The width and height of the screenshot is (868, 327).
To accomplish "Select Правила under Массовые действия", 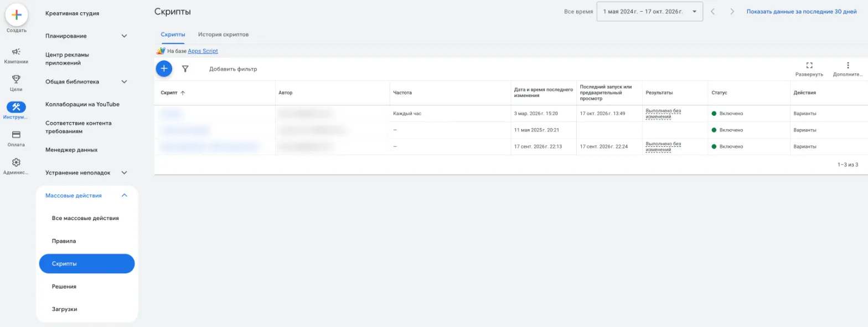I will 64,241.
